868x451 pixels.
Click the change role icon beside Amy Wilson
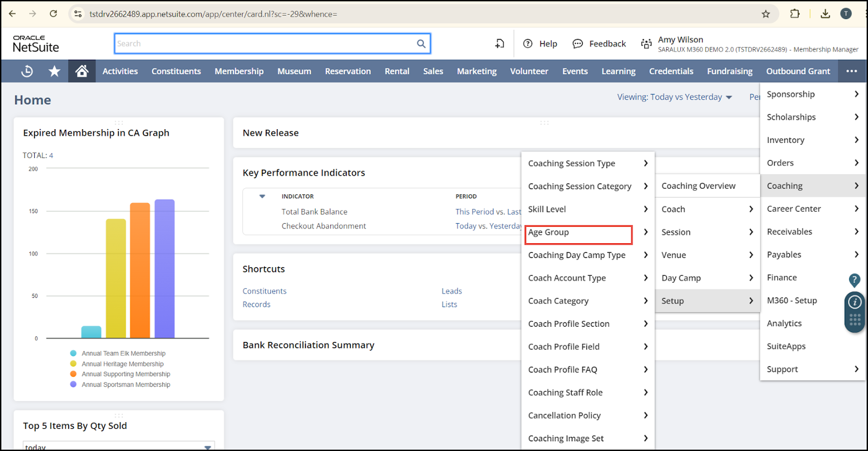click(646, 44)
